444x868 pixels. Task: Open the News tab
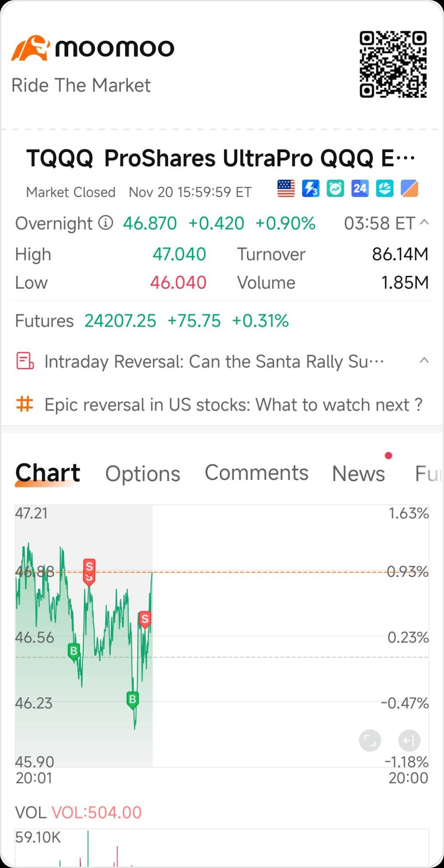[x=358, y=473]
